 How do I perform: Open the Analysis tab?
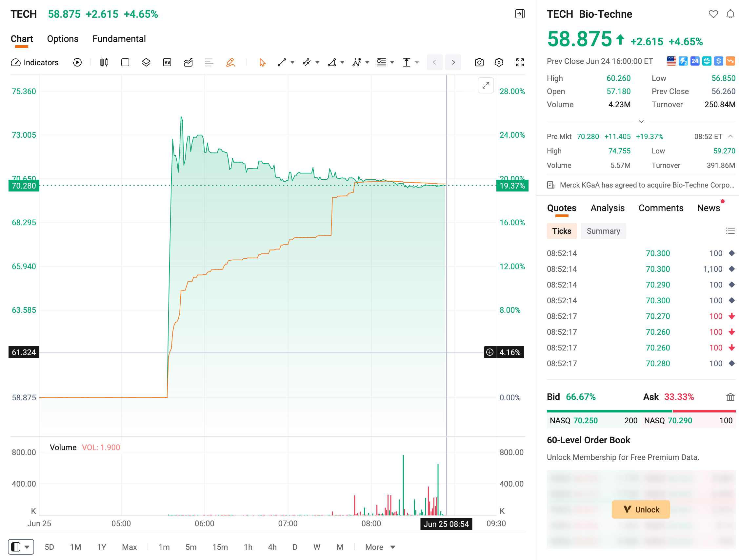tap(608, 208)
